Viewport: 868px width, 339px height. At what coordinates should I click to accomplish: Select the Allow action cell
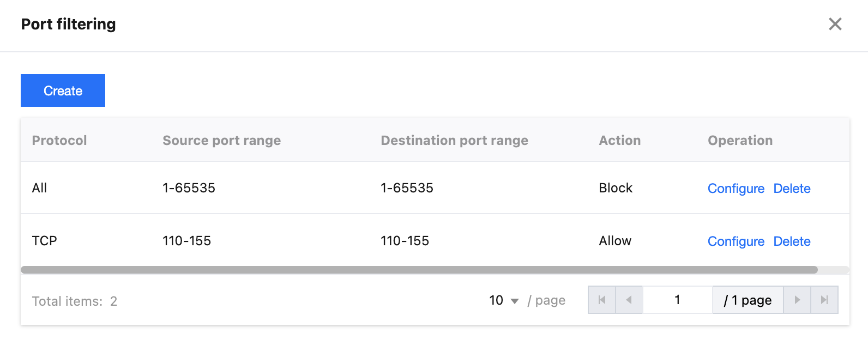615,241
